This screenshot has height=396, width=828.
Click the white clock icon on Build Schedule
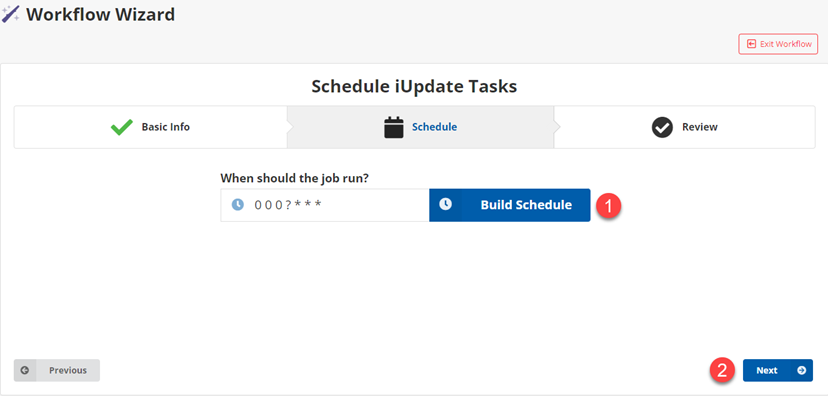(x=446, y=204)
